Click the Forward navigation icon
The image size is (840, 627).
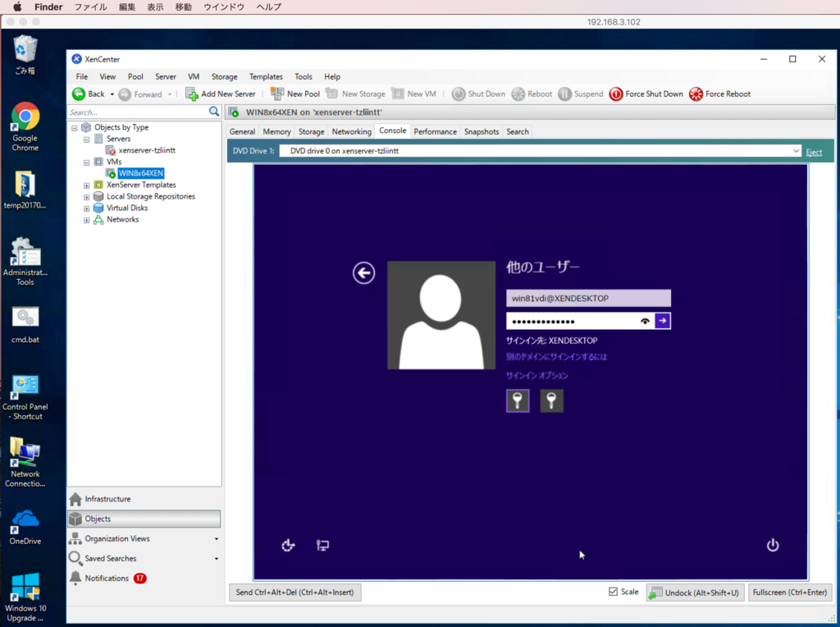[x=125, y=94]
